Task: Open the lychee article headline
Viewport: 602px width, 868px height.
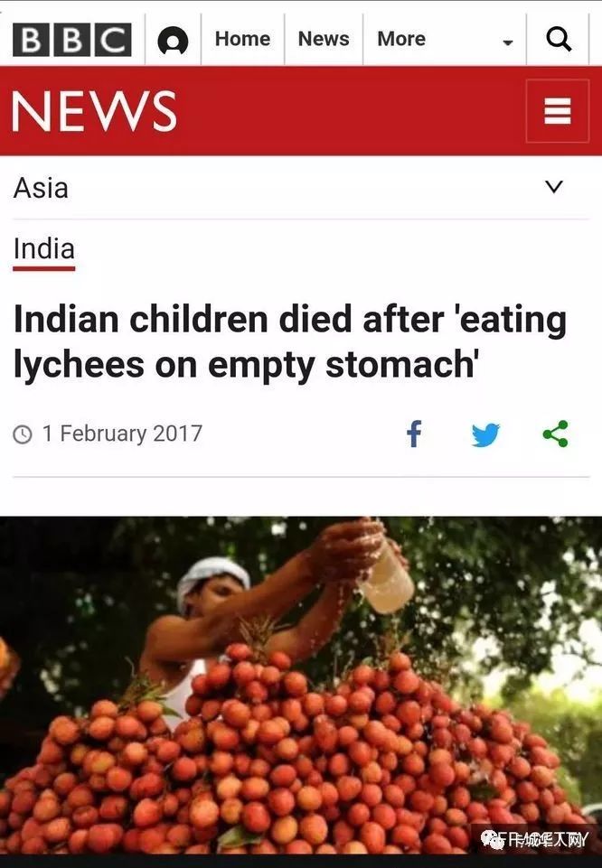Action: point(290,342)
